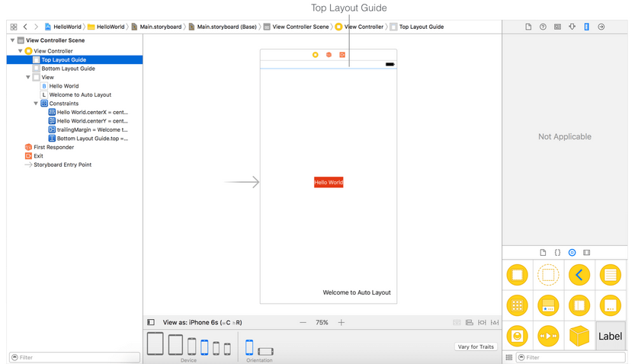Switch to the Size inspector
Viewport: 638px width, 364px height.
click(x=586, y=27)
